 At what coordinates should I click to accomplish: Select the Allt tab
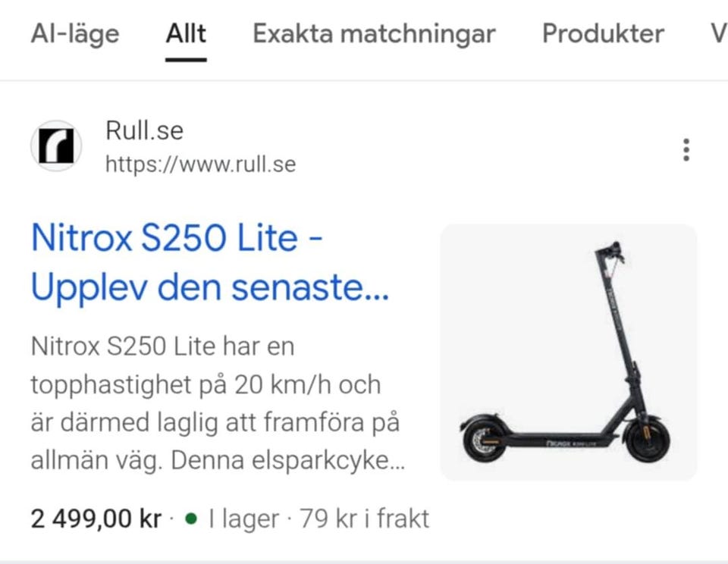[187, 33]
